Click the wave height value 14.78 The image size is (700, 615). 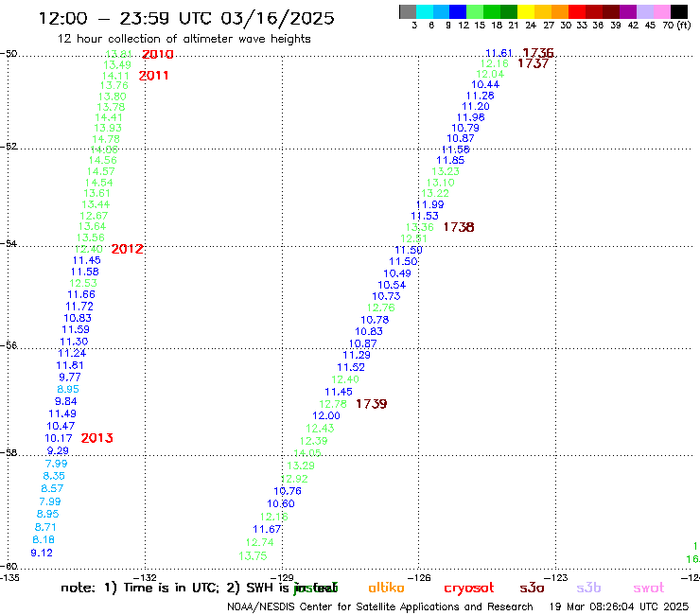(x=106, y=139)
